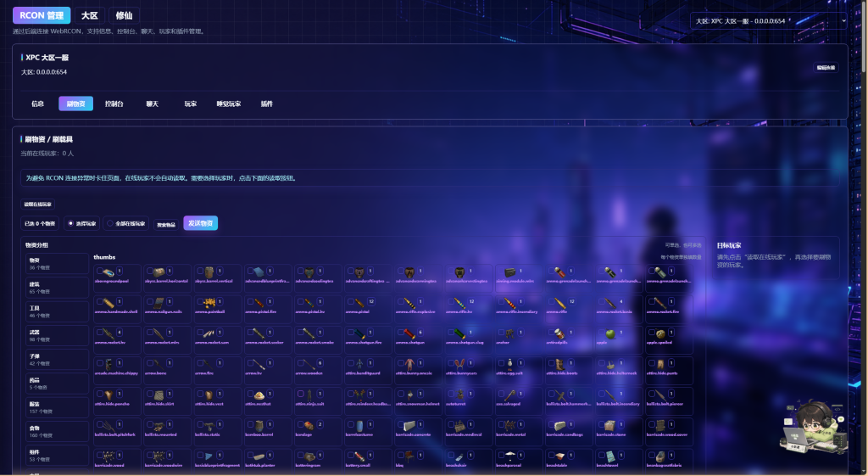Screen dimensions: 868x476
Task: Switch to the 插件 tab
Action: [267, 104]
